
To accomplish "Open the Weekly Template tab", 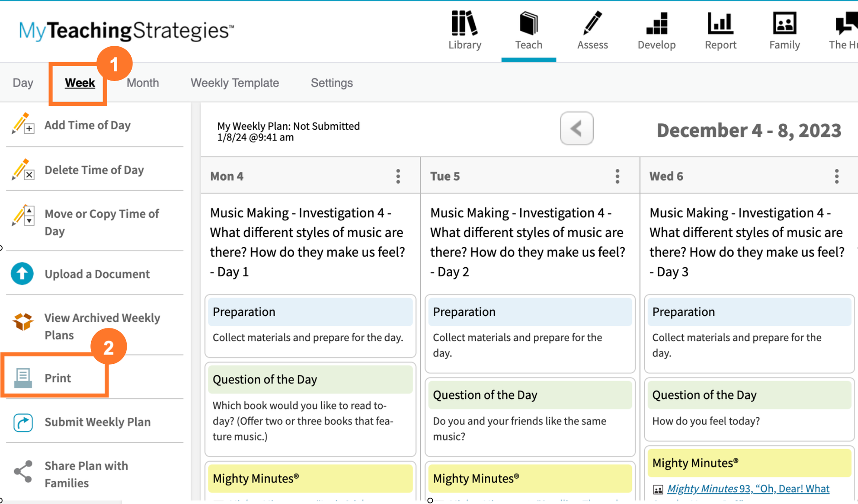I will [234, 83].
